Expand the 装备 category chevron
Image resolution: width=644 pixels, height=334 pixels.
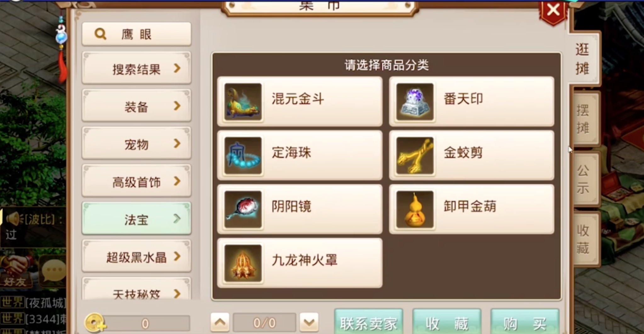pos(177,106)
